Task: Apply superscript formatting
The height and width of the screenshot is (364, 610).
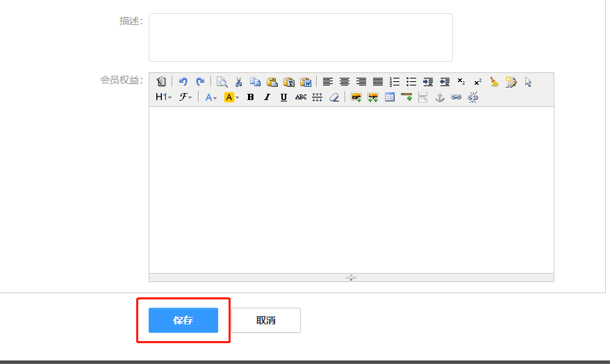Action: point(478,82)
